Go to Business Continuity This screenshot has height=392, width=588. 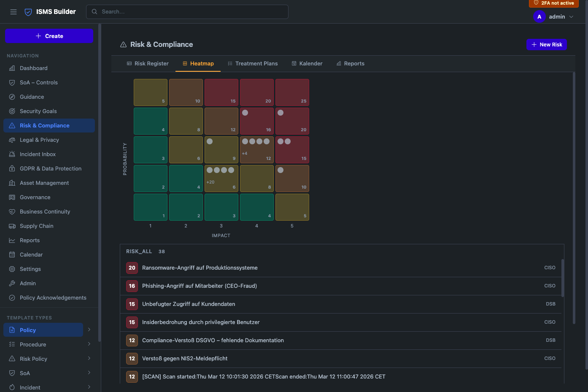pos(49,211)
